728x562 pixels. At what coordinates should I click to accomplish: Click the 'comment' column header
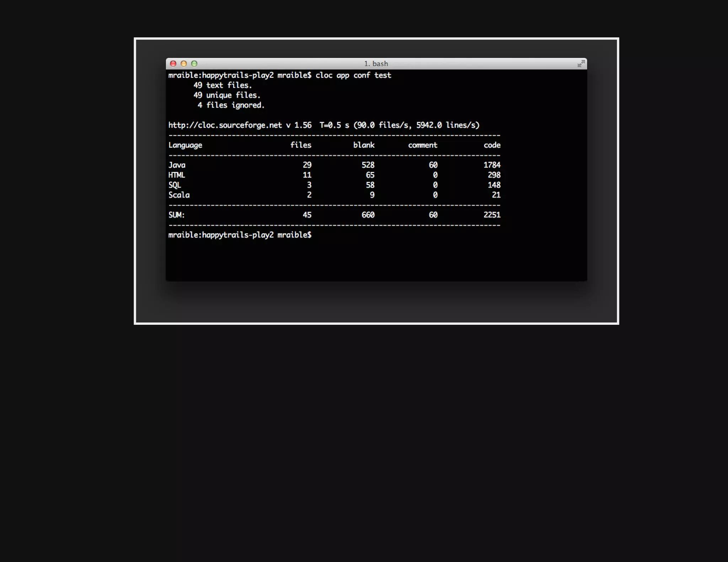(423, 145)
